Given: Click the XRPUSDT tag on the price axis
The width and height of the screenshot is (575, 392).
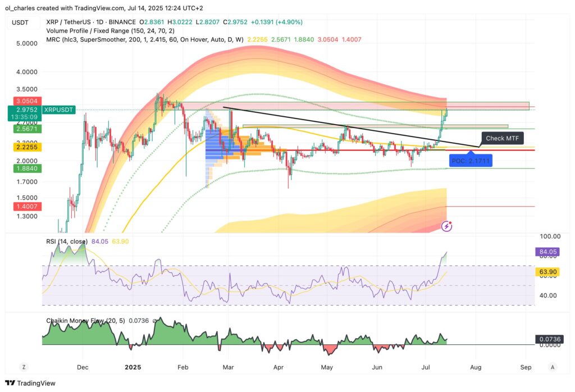Looking at the screenshot, I should click(x=60, y=110).
